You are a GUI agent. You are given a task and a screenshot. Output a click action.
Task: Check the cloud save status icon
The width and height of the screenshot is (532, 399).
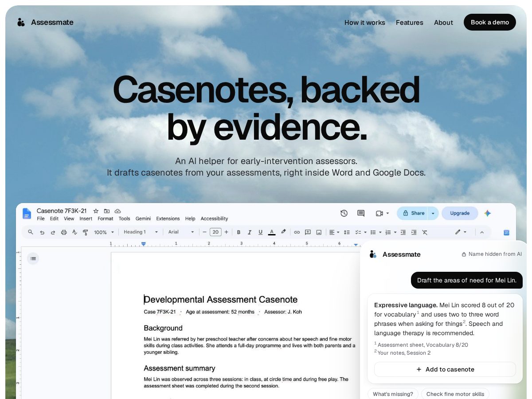(x=117, y=211)
